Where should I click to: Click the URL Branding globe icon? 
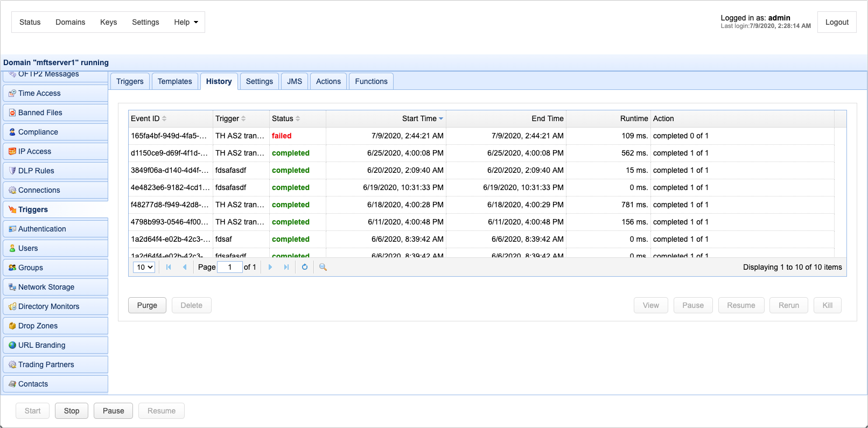(x=12, y=345)
